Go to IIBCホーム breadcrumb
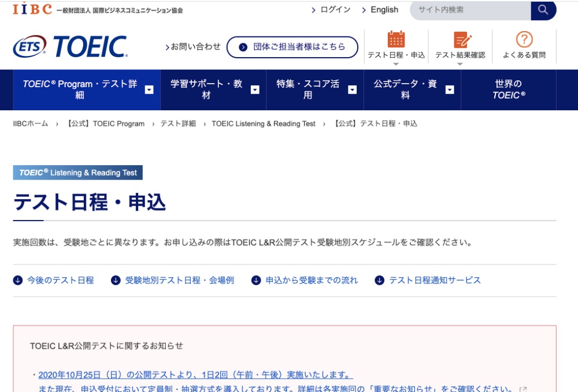 click(x=31, y=124)
